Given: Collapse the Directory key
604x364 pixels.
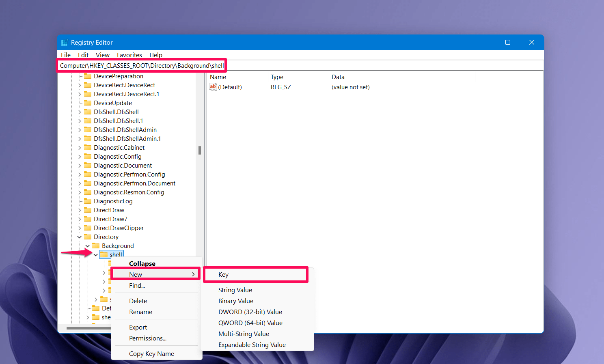Looking at the screenshot, I should [x=80, y=237].
